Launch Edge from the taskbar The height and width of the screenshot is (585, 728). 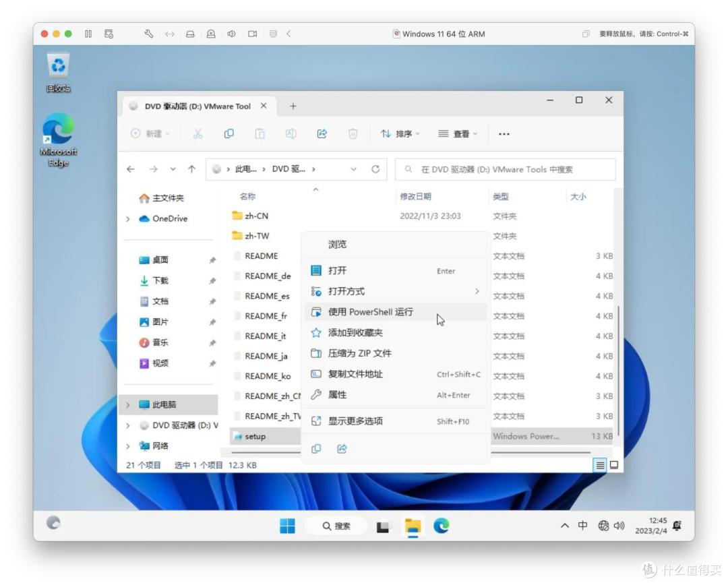[442, 526]
